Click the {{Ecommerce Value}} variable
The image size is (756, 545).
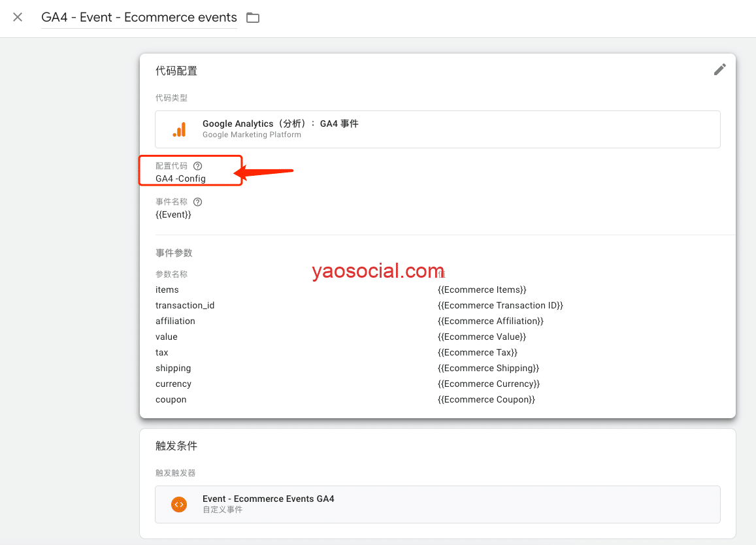(x=482, y=337)
